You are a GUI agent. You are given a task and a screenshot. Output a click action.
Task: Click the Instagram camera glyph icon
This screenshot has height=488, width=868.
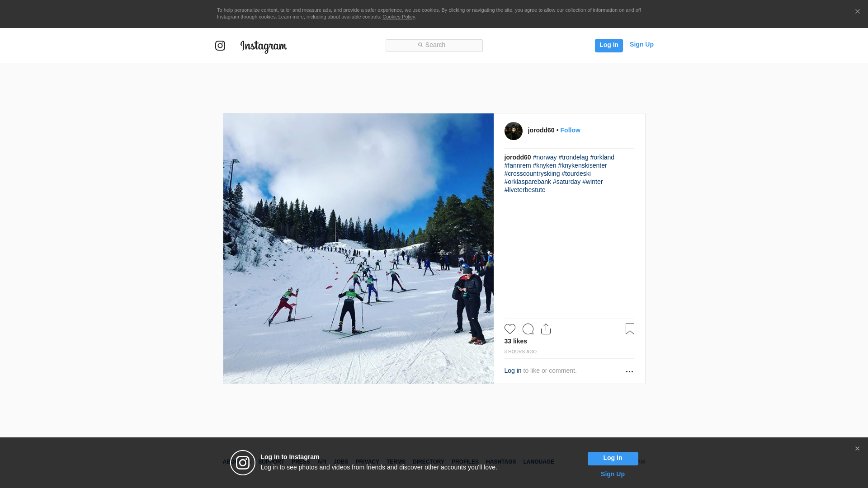(220, 46)
